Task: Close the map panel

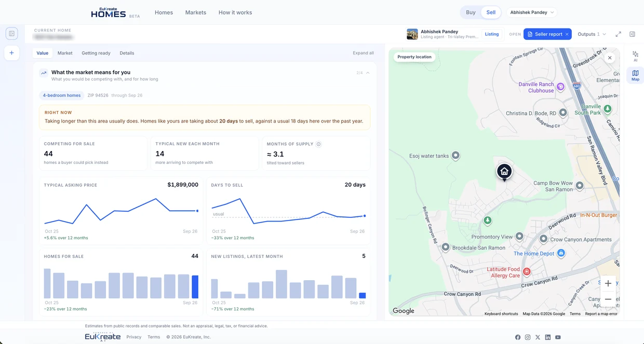Action: [x=610, y=58]
